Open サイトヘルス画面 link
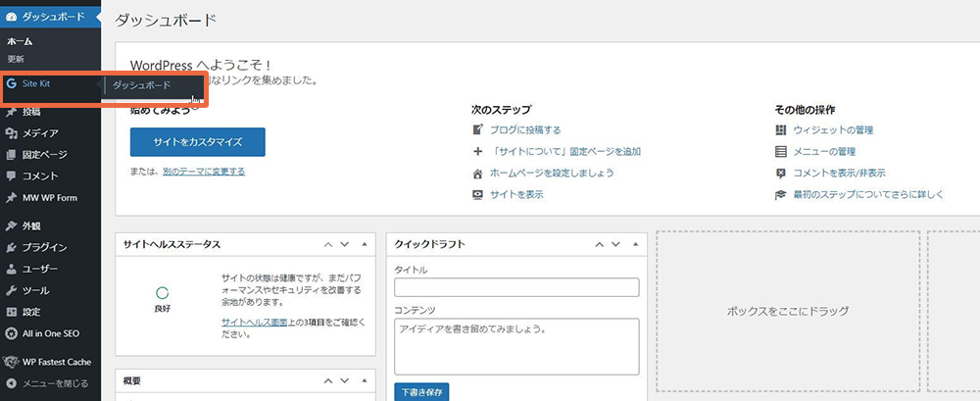The height and width of the screenshot is (401, 980). pyautogui.click(x=254, y=323)
